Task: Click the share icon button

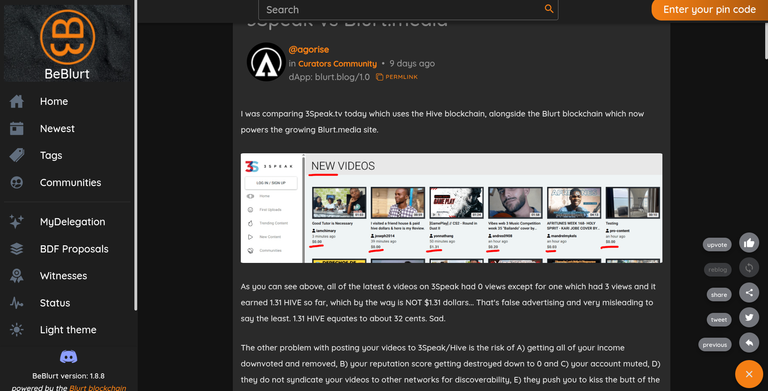Action: 749,293
